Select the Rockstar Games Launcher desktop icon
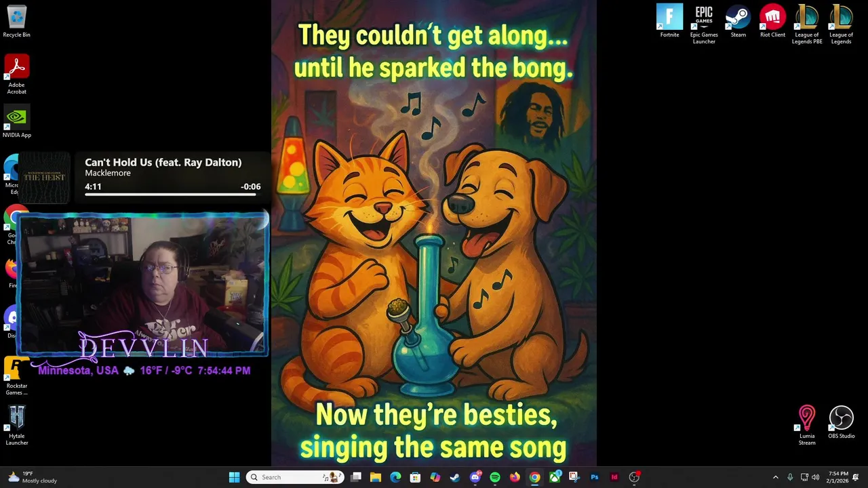Screen dimensions: 868x488 click(16, 377)
